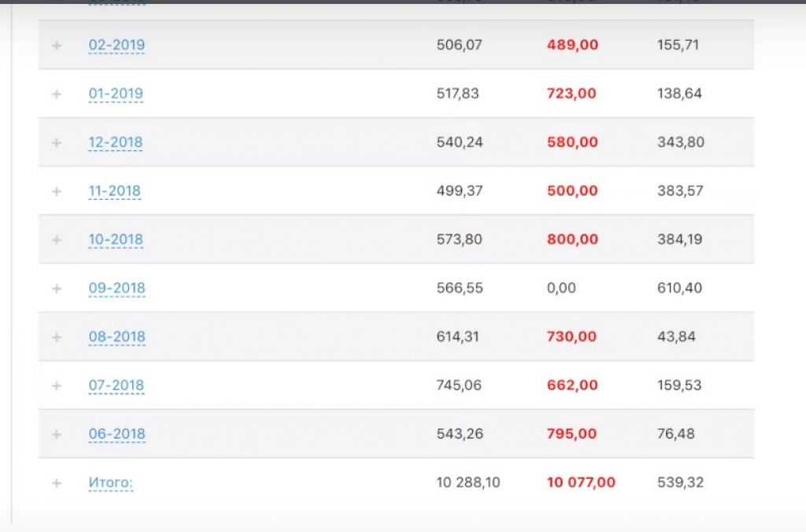This screenshot has width=806, height=532.
Task: Follow the 11-2018 link
Action: [x=115, y=191]
